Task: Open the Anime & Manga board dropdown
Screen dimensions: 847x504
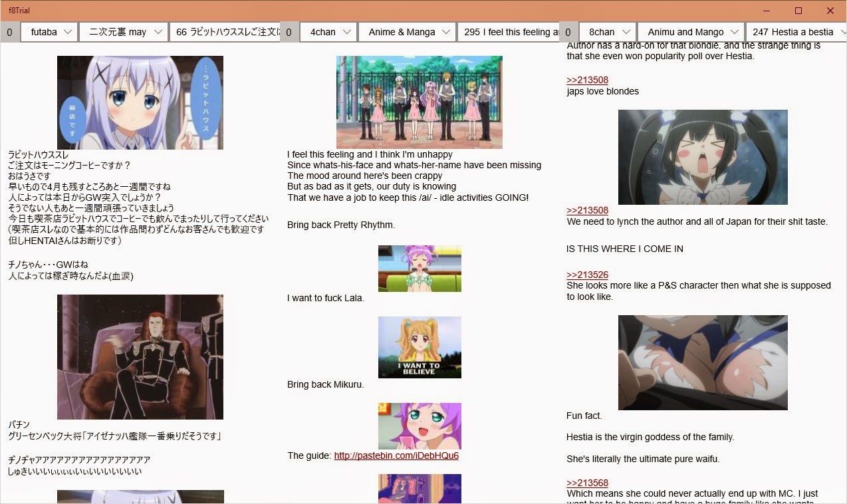Action: pos(407,32)
